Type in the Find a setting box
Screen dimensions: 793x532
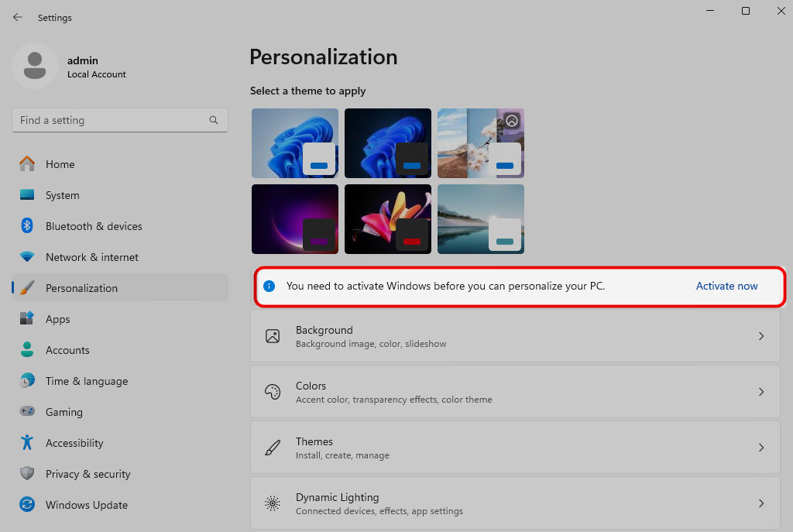point(108,120)
